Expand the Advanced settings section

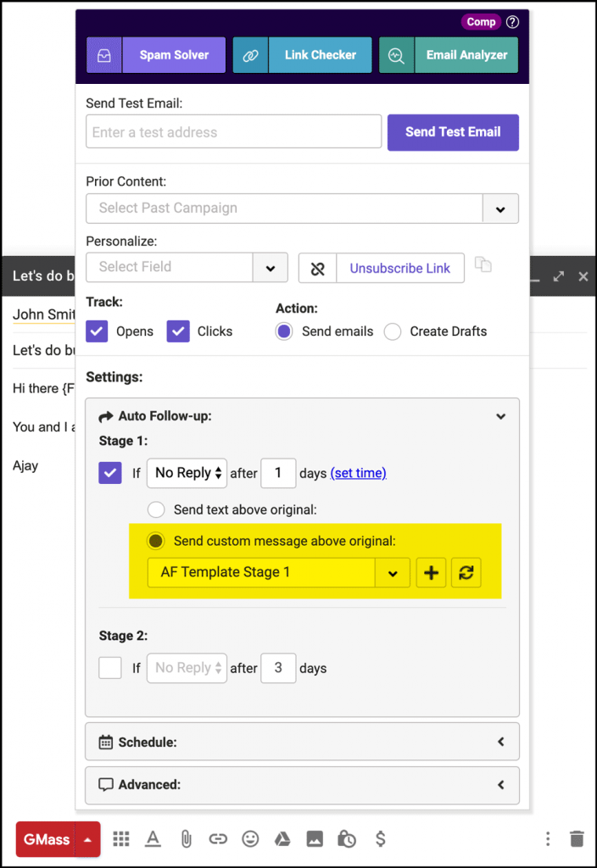[x=302, y=784]
